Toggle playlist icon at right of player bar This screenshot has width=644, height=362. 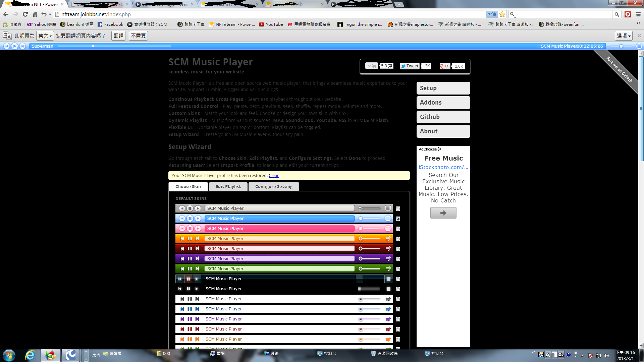coord(639,46)
